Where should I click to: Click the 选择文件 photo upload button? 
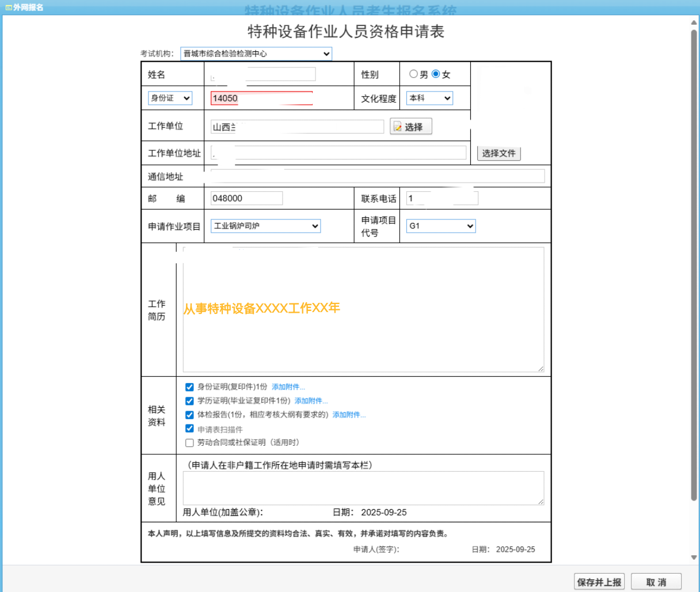[499, 153]
